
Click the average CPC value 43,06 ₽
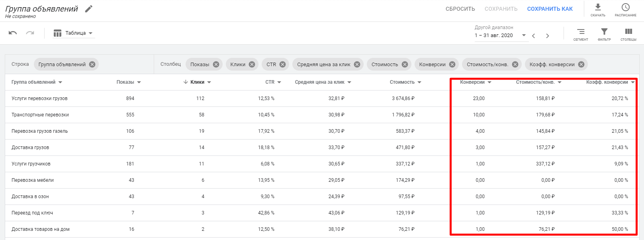337,213
